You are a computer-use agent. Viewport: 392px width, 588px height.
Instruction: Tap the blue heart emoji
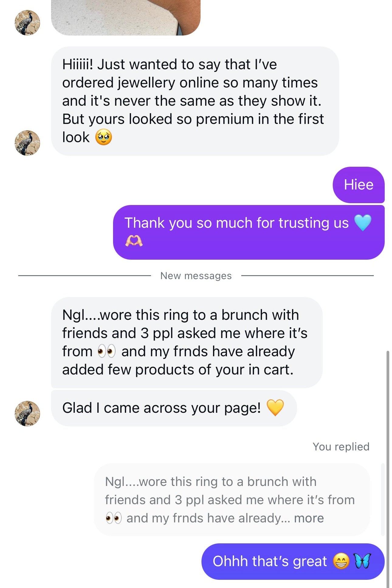(x=363, y=223)
